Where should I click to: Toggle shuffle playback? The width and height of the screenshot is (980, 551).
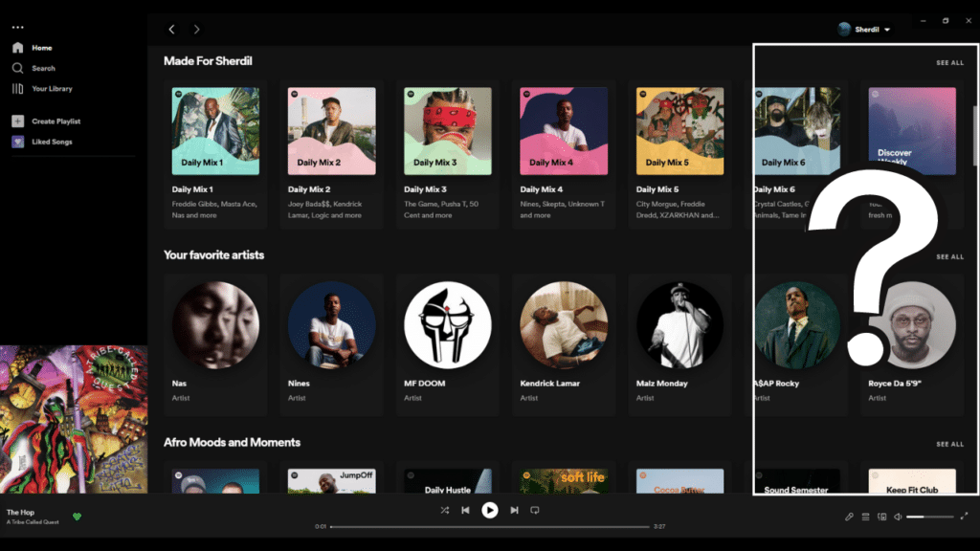(444, 511)
